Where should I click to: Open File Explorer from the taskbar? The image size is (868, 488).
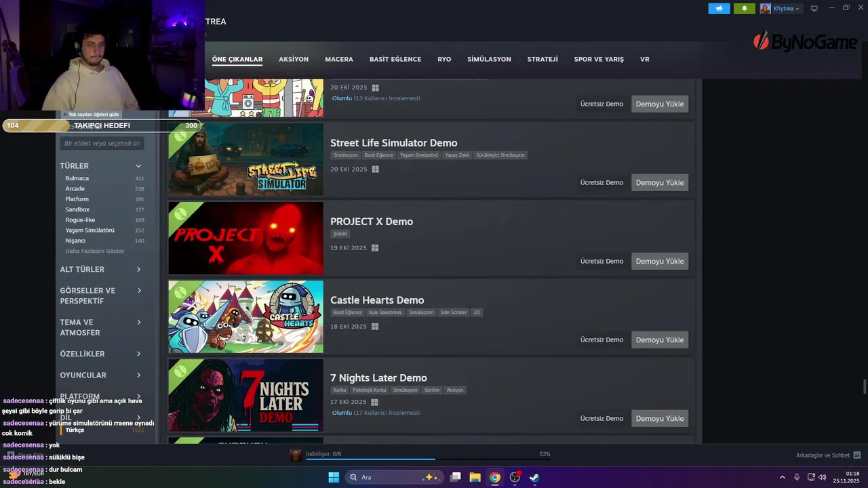[x=475, y=477]
